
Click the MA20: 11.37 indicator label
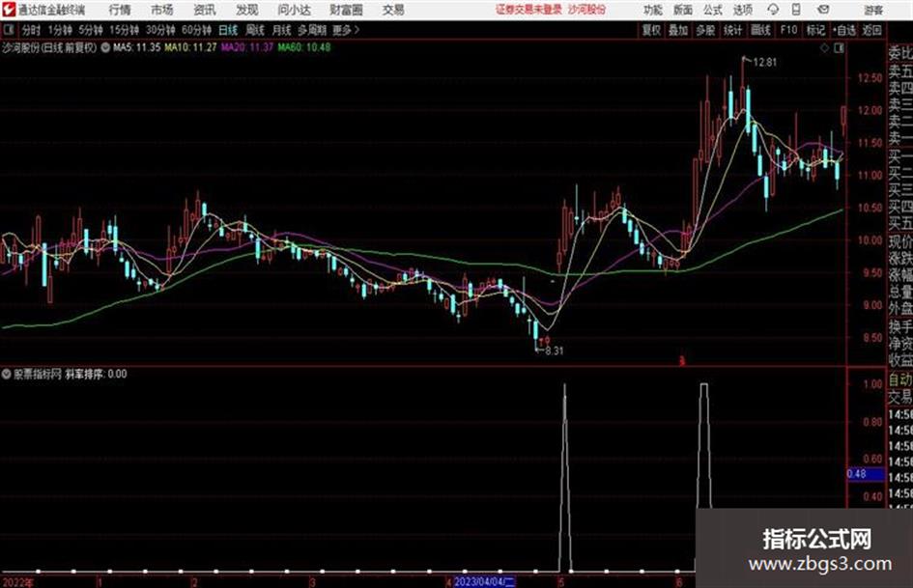(247, 47)
